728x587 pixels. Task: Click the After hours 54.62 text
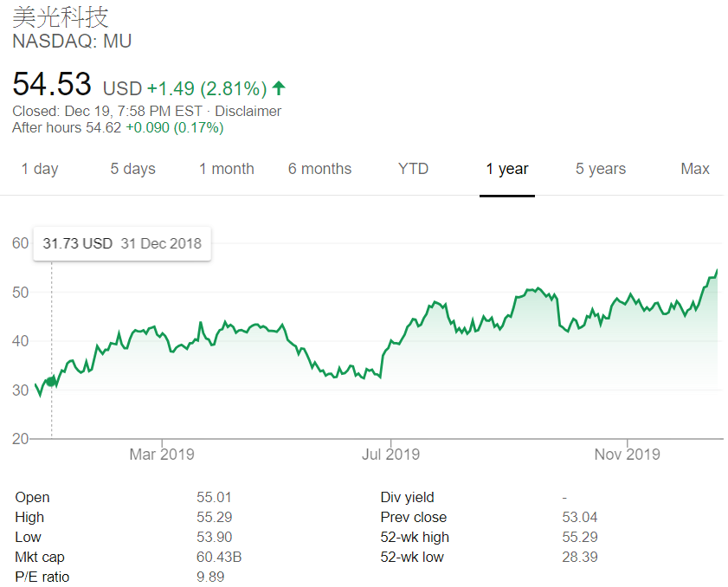[67, 128]
